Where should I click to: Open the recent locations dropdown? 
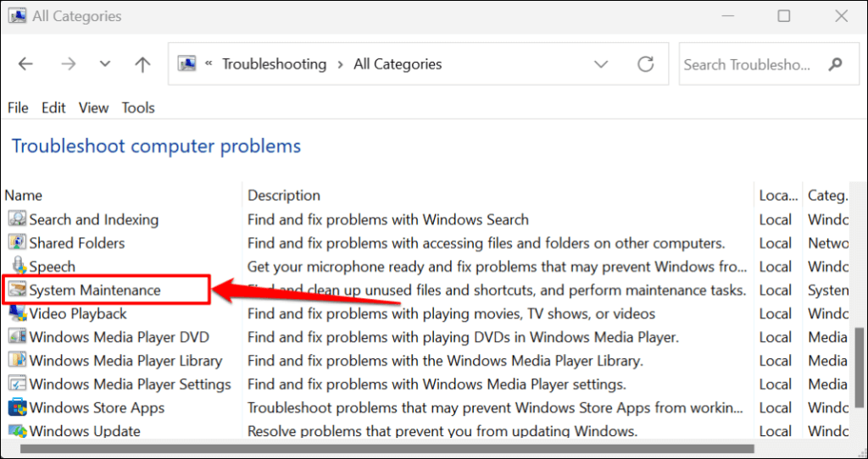pos(105,64)
